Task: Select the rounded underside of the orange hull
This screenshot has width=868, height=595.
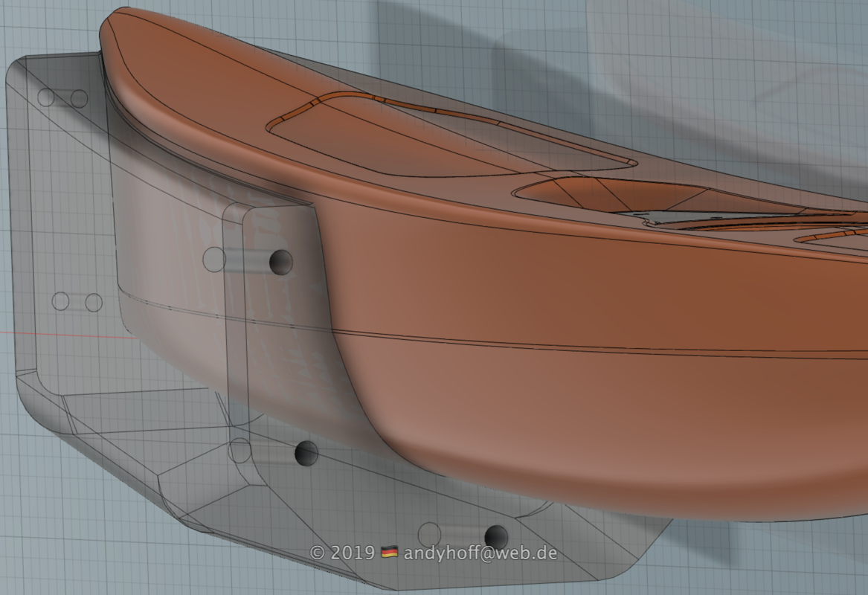Action: pyautogui.click(x=632, y=476)
